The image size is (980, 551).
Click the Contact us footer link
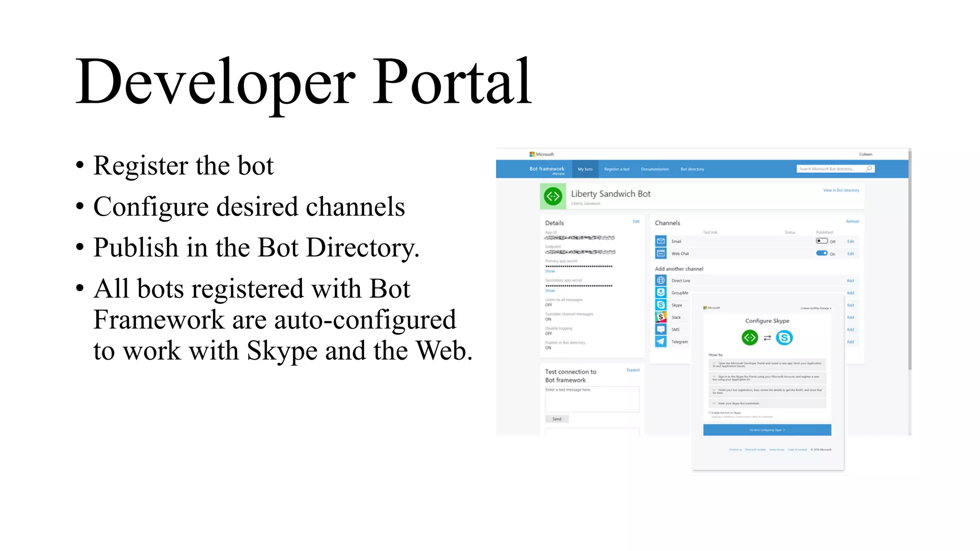pyautogui.click(x=735, y=450)
